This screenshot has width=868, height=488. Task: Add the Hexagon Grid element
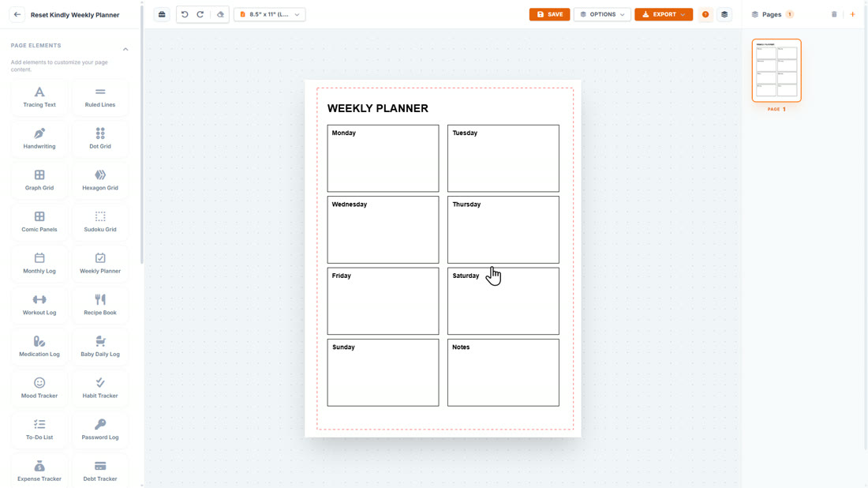[x=100, y=181]
